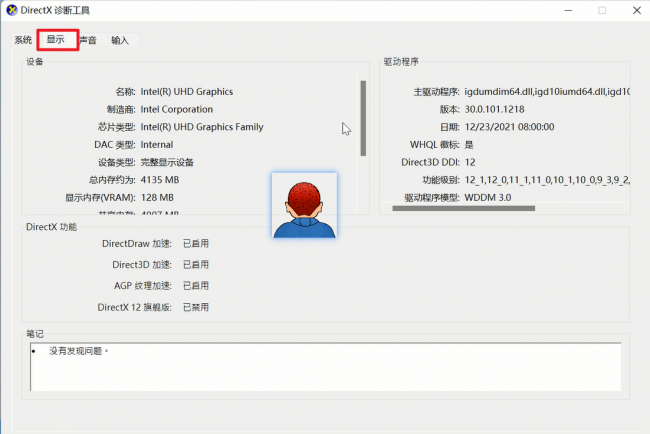Viewport: 650px width, 434px height.
Task: Click the VRAM value 128 MB
Action: (x=157, y=197)
